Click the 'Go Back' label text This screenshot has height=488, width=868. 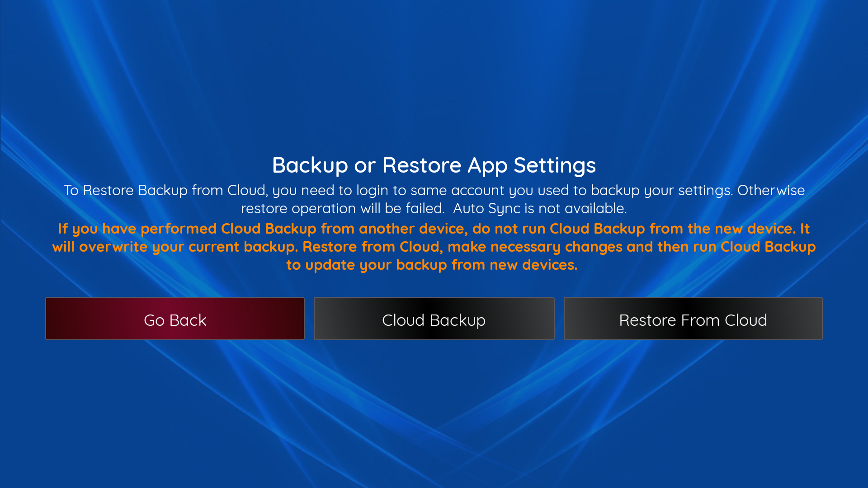175,320
